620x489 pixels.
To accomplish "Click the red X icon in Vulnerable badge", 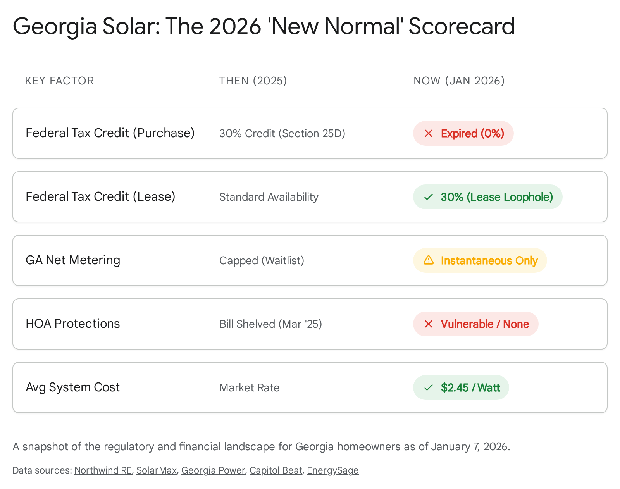I will 428,324.
